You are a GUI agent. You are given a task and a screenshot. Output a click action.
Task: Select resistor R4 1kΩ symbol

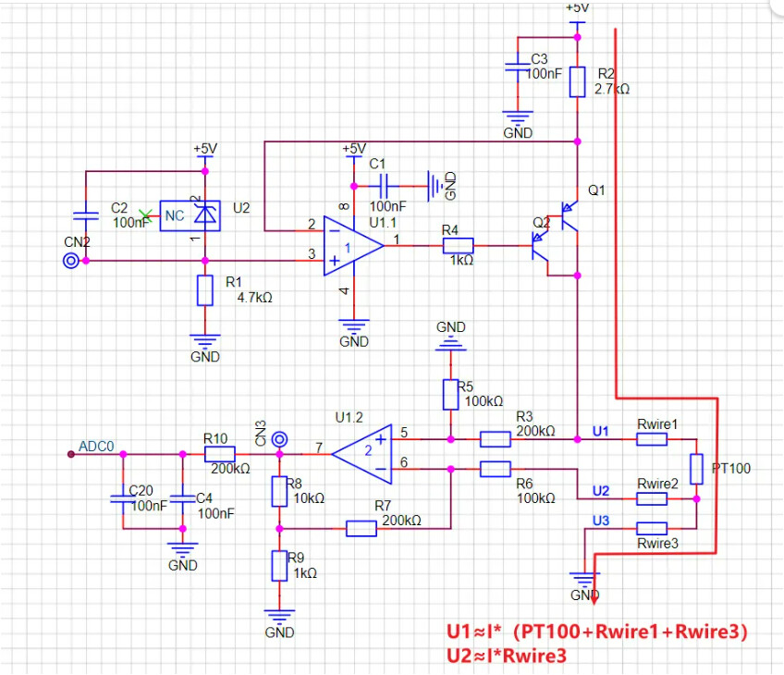tap(458, 245)
